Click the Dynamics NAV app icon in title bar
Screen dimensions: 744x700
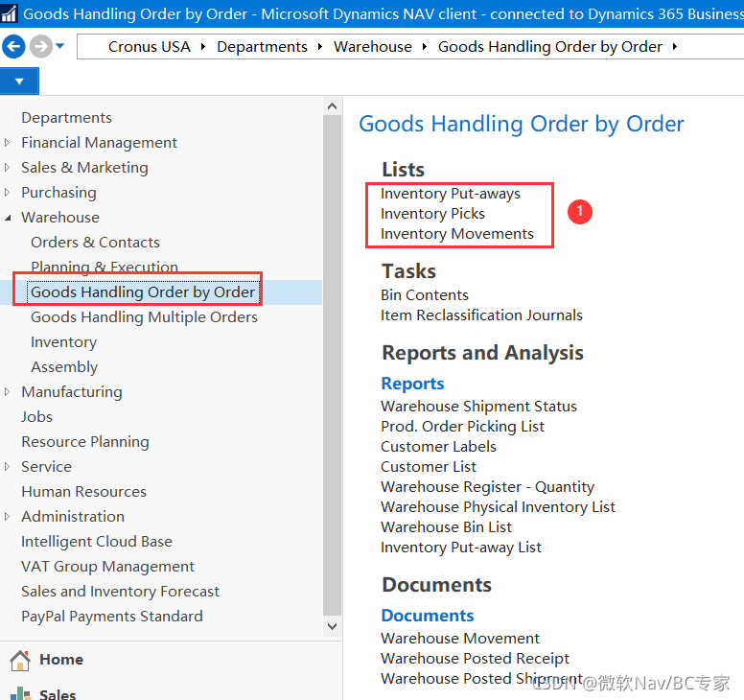tap(9, 13)
